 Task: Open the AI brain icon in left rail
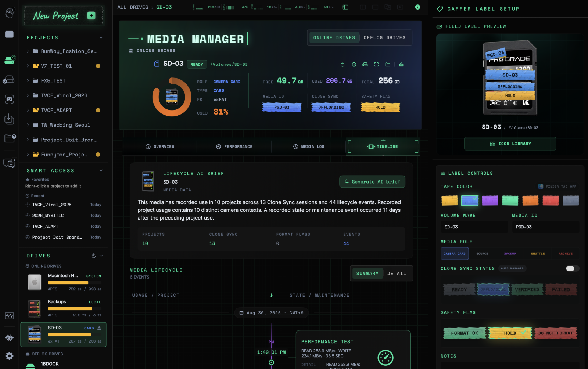(x=10, y=13)
